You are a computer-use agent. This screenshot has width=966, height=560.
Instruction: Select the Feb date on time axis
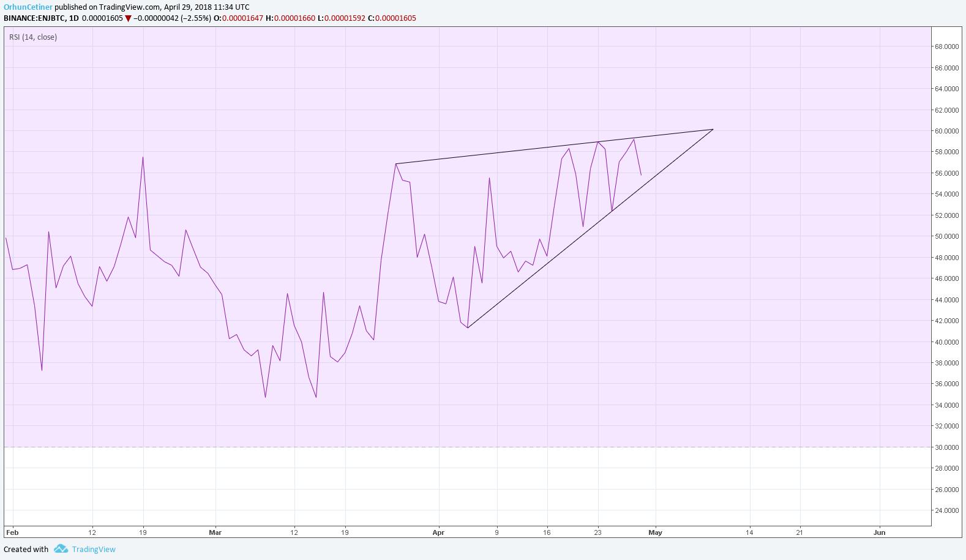coord(12,532)
